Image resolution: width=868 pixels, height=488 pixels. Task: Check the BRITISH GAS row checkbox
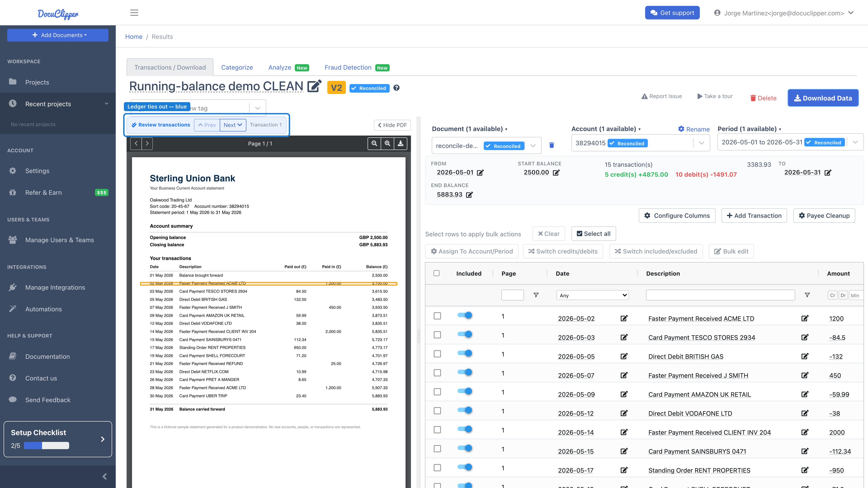click(437, 354)
